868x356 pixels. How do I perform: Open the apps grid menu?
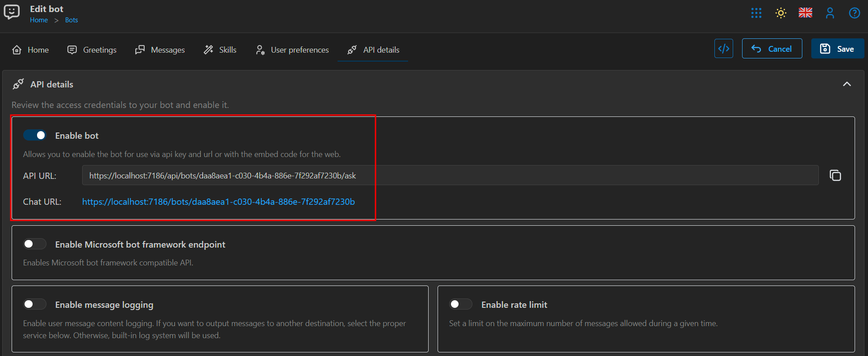point(756,13)
